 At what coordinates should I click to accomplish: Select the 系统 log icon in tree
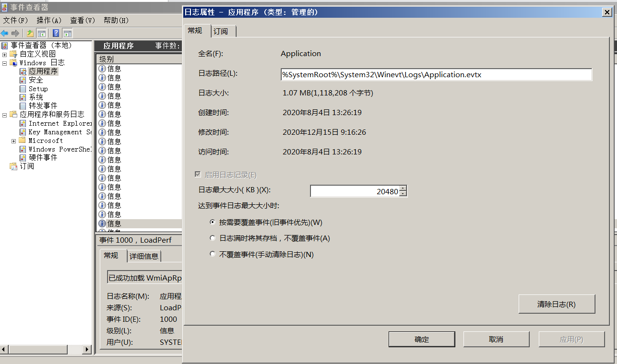coord(23,97)
